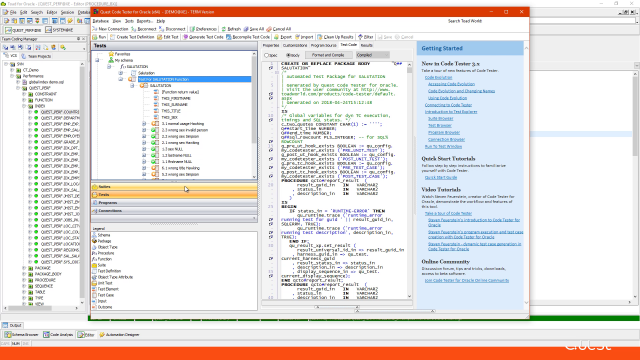This screenshot has height=360, width=640.
Task: Click the Refresh toolbar icon
Action: 224,29
